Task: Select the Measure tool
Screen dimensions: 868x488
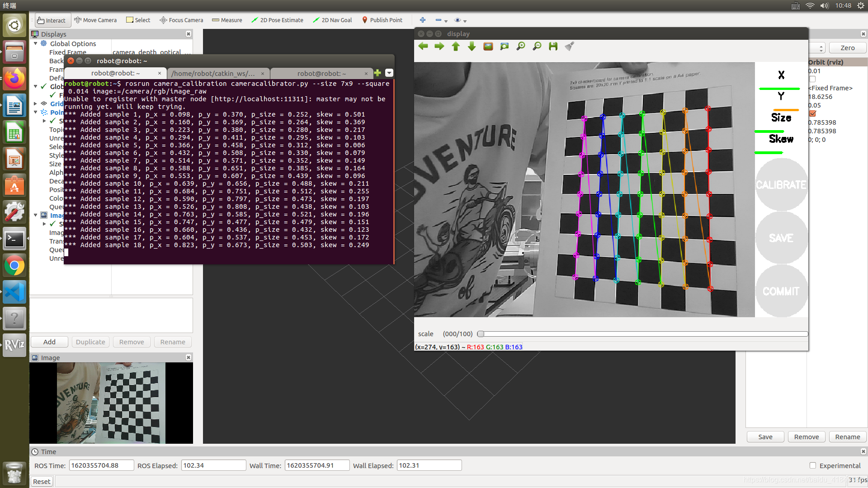Action: pos(227,20)
